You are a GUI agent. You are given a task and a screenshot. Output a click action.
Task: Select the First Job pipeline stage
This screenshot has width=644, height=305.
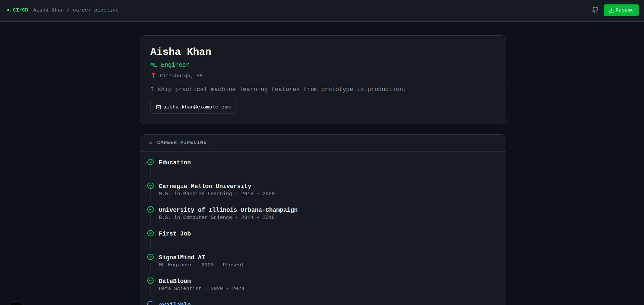(175, 234)
